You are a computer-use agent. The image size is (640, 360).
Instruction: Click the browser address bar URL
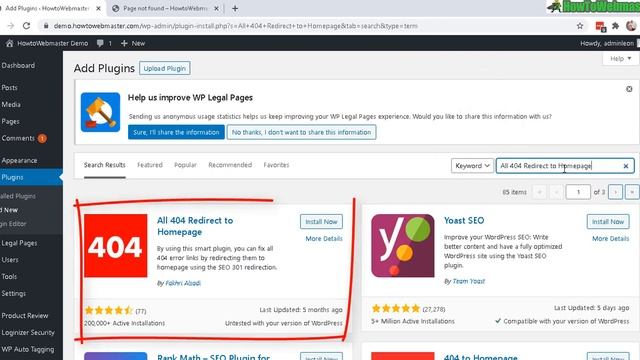[x=236, y=26]
